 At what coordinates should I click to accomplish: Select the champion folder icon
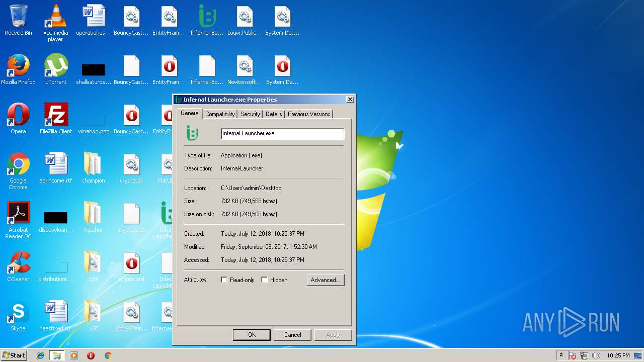[94, 168]
